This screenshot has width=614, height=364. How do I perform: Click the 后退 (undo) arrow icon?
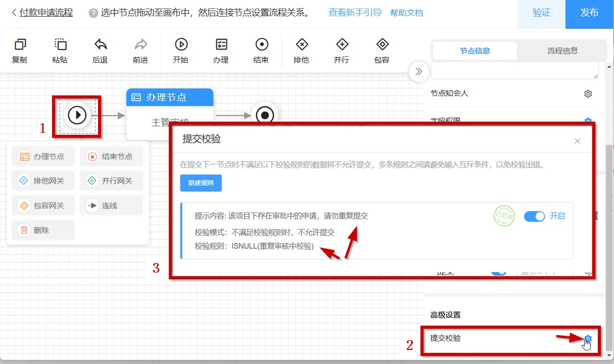coord(100,45)
